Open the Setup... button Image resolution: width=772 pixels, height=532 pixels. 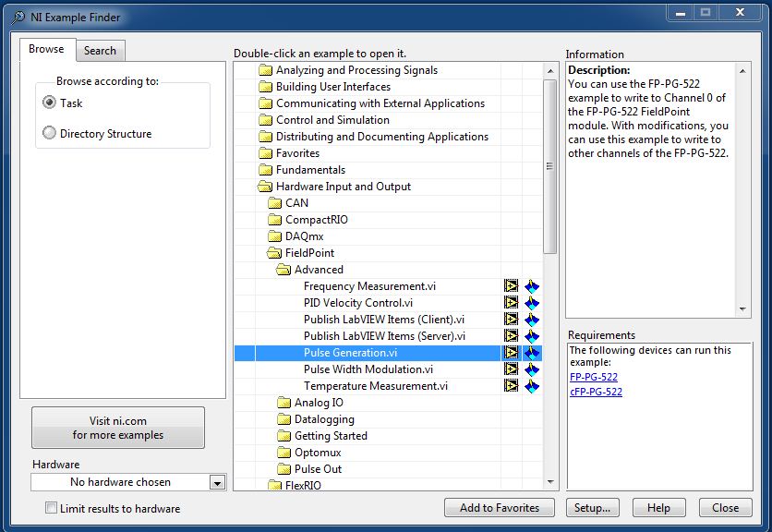click(x=592, y=507)
